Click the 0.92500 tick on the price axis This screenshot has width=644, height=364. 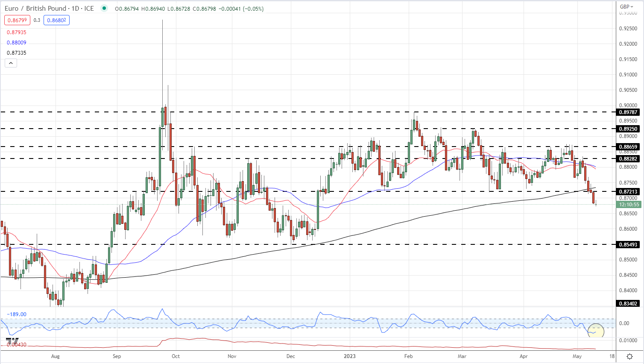628,29
